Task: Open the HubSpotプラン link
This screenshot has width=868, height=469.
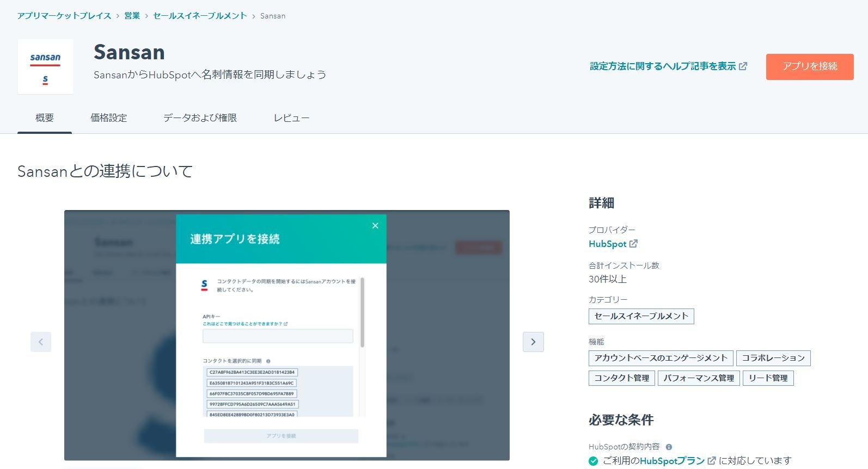Action: point(673,461)
